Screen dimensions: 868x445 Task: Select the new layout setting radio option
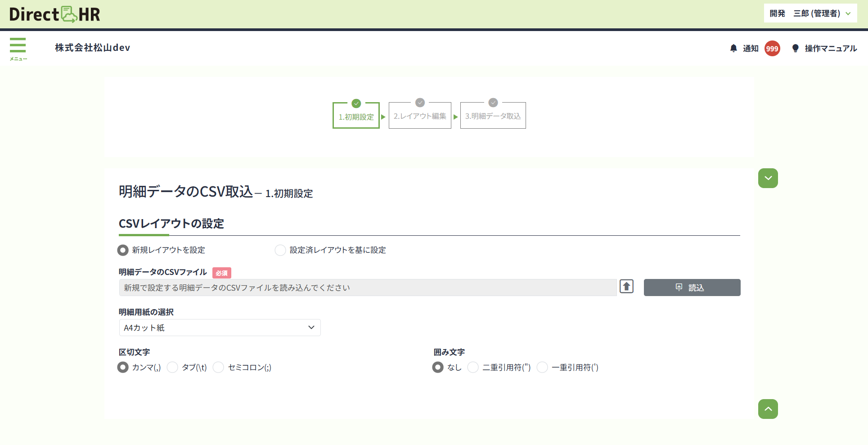click(123, 250)
